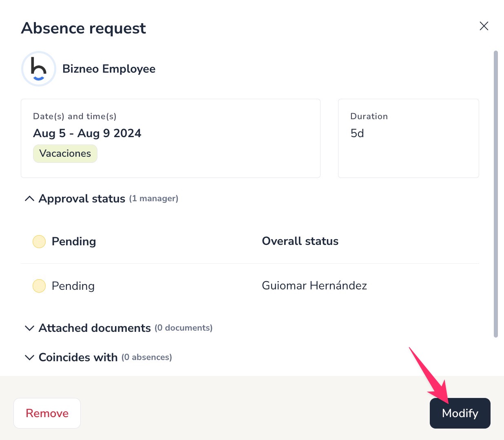Click the Overall status label

300,241
